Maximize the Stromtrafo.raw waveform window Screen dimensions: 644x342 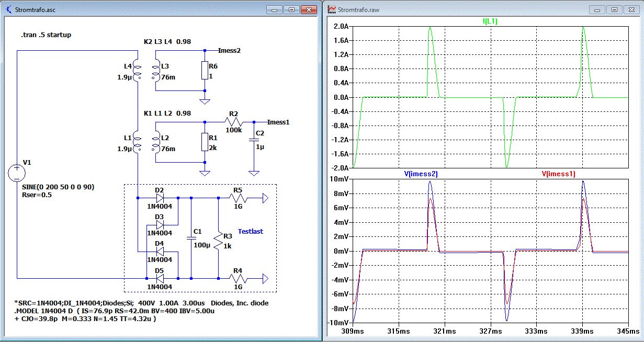(614, 9)
